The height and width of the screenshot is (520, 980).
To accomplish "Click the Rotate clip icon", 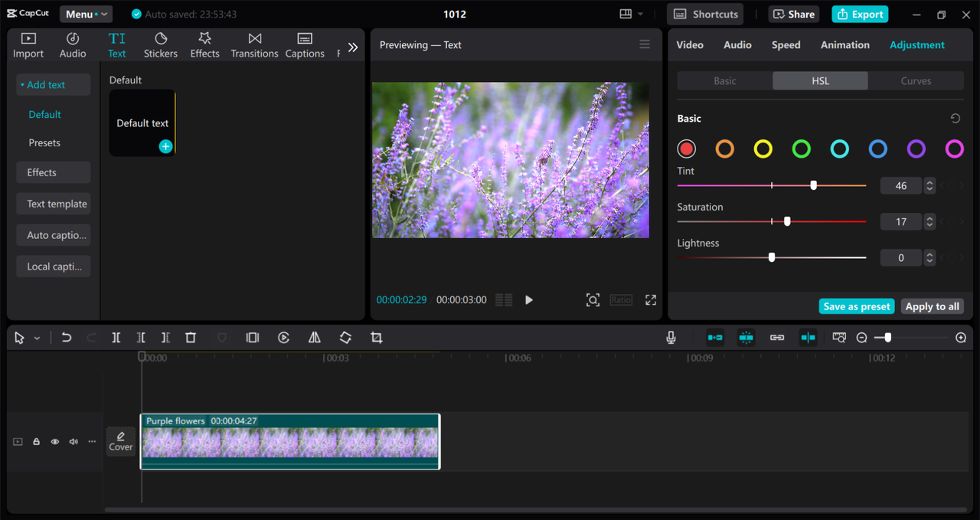I will (x=345, y=338).
